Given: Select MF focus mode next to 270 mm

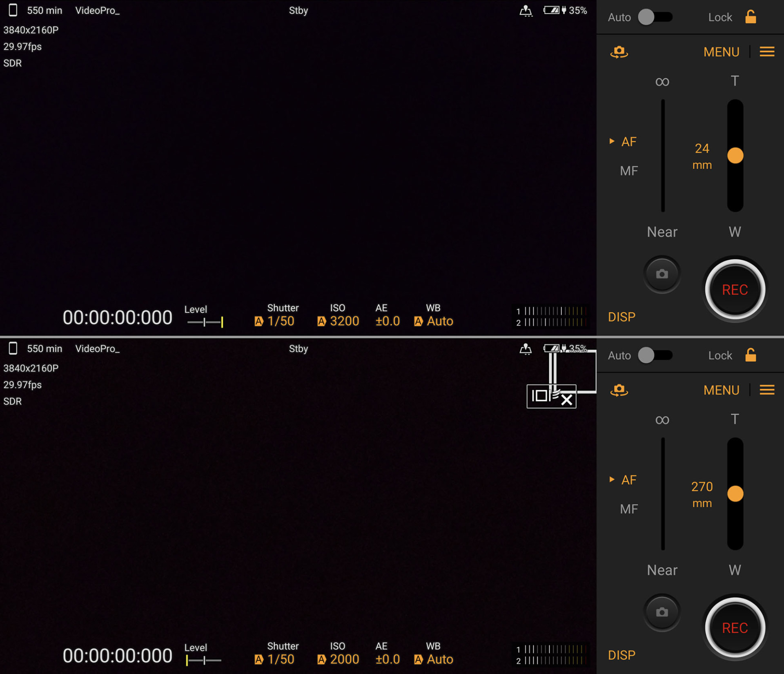Looking at the screenshot, I should tap(628, 509).
